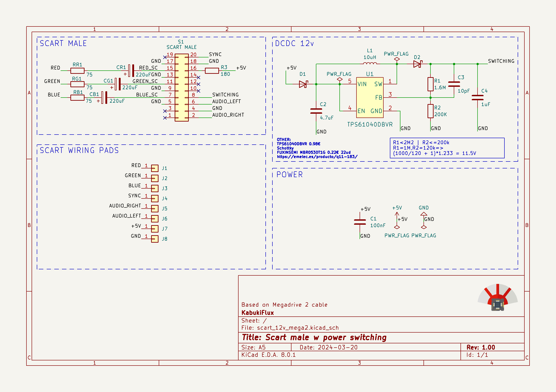Screen dimensions: 556x392
Task: Select Schottky diode D2 symbol
Action: click(x=418, y=64)
